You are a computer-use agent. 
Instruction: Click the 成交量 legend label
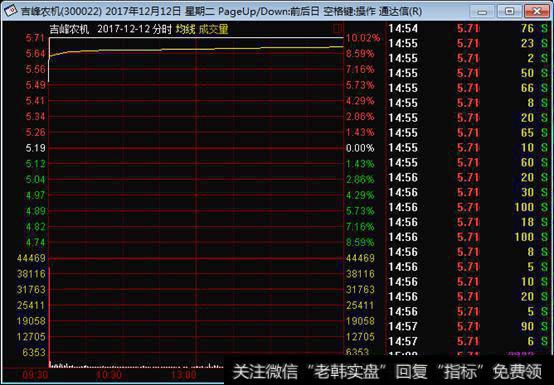tap(213, 29)
